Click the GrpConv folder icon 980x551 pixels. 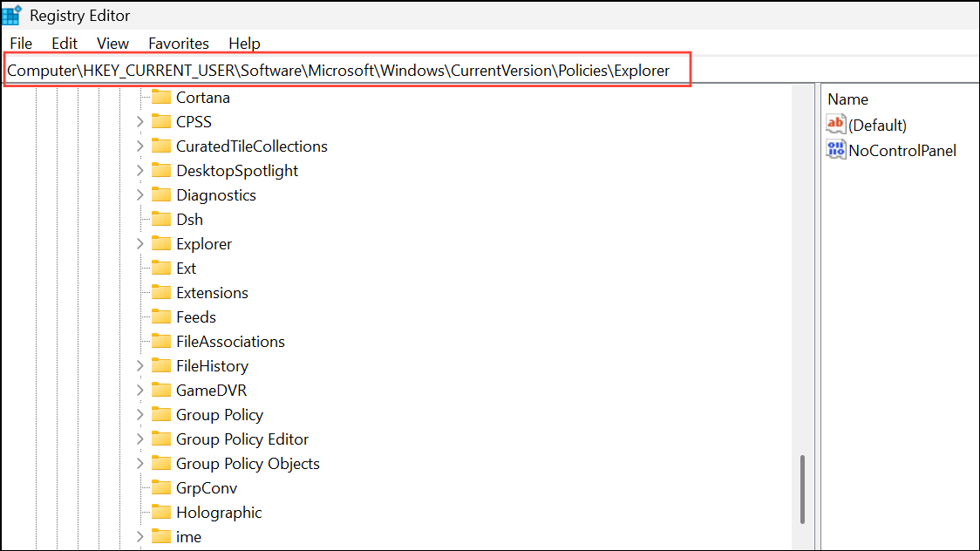(161, 487)
